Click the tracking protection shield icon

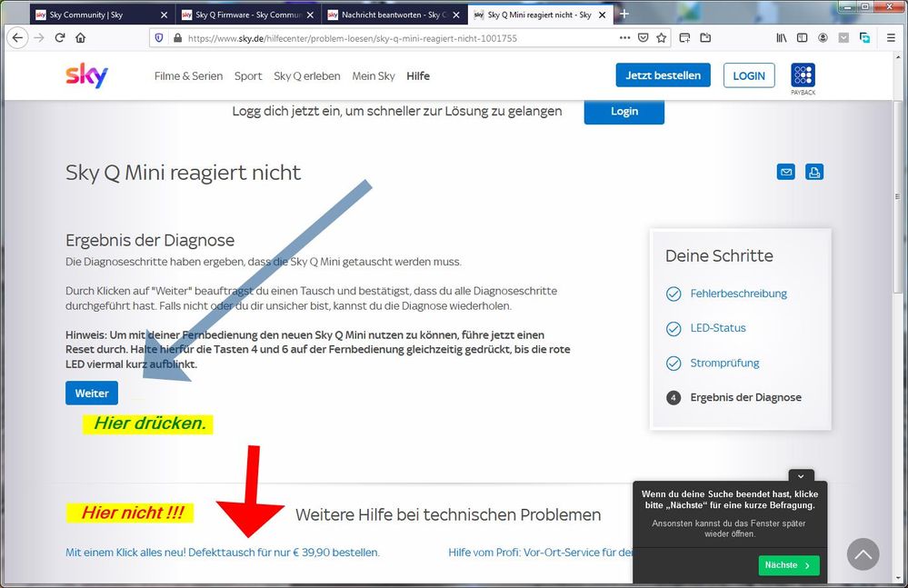159,37
